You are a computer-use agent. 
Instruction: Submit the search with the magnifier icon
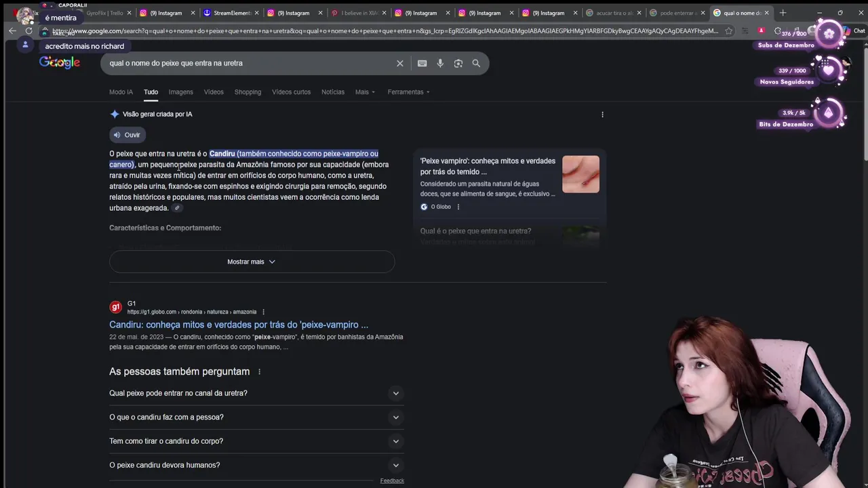click(x=476, y=63)
